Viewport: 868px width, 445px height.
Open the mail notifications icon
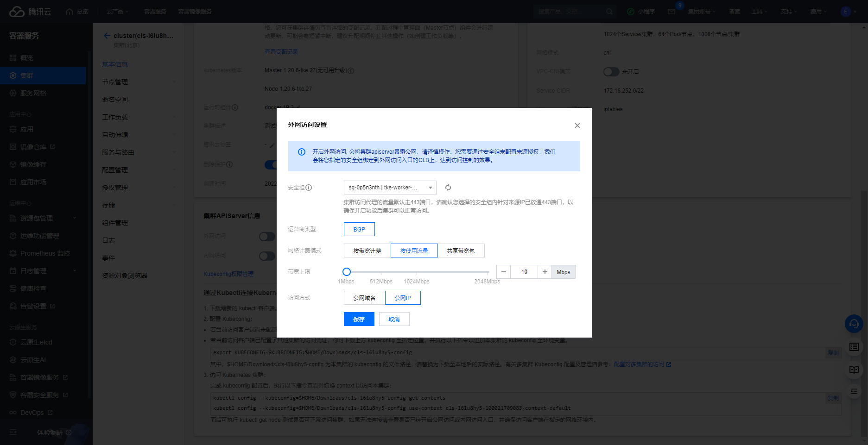tap(672, 12)
